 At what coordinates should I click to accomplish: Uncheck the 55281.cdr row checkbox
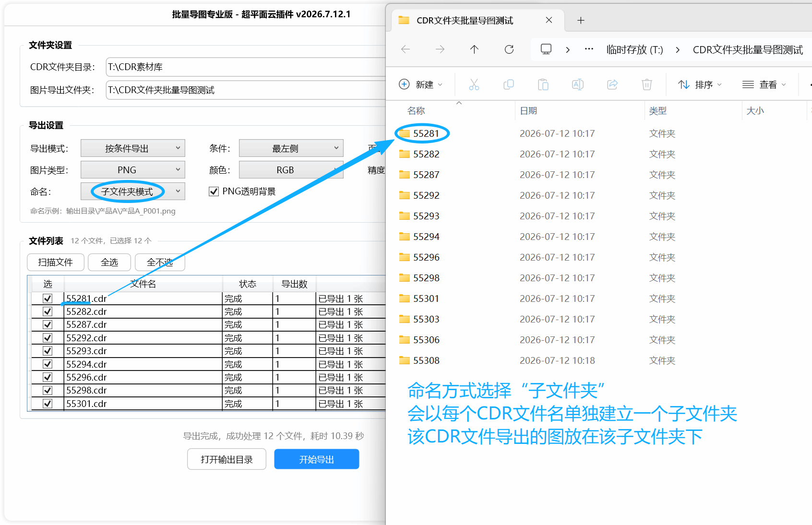48,298
